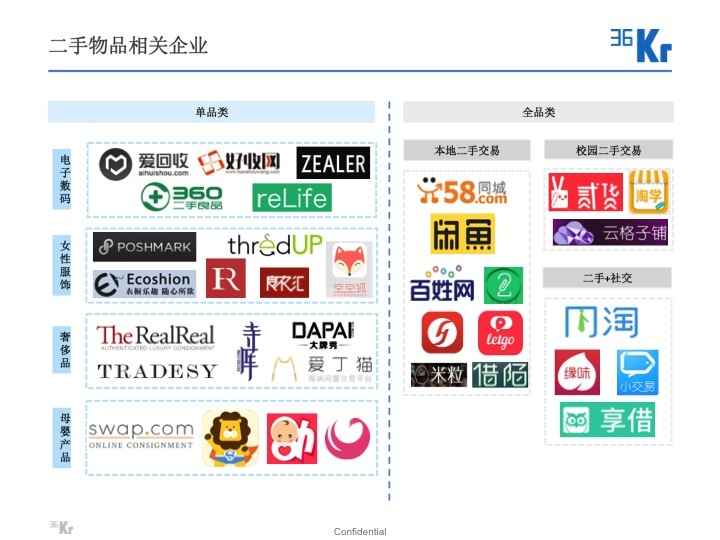720x540 pixels.
Task: Open the swap.com online consignment logo
Action: coord(140,434)
